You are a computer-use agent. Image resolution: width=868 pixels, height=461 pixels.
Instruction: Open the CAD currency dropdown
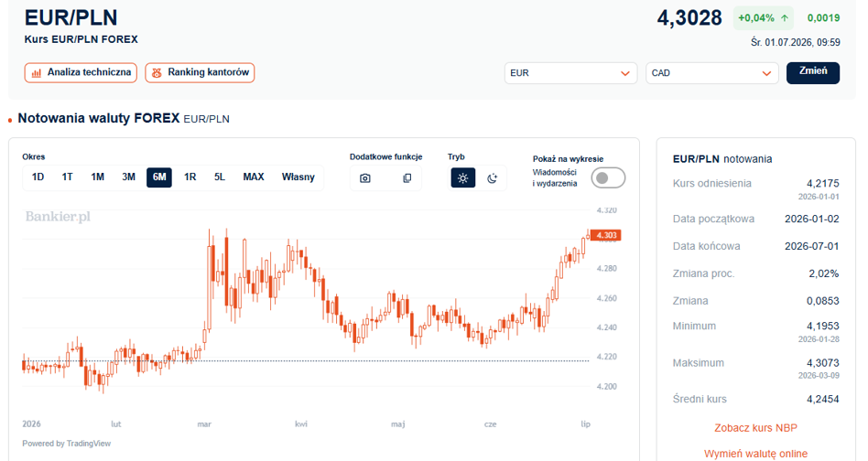[712, 73]
